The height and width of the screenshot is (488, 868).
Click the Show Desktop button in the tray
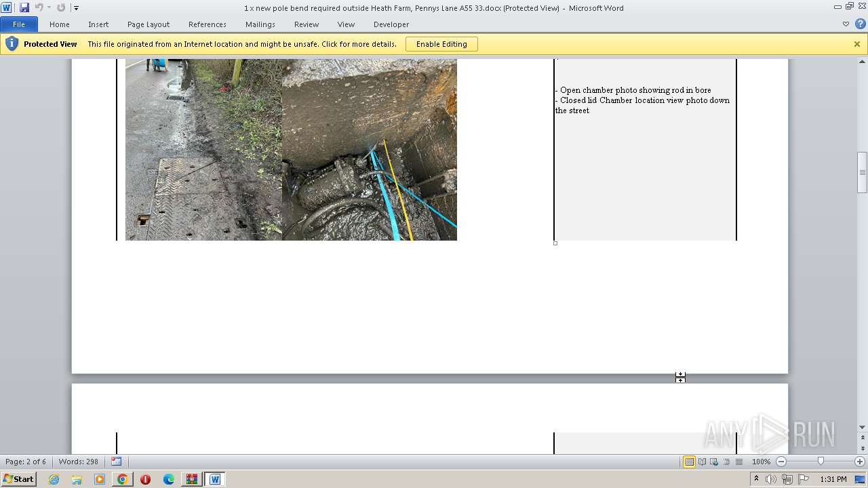pyautogui.click(x=861, y=479)
